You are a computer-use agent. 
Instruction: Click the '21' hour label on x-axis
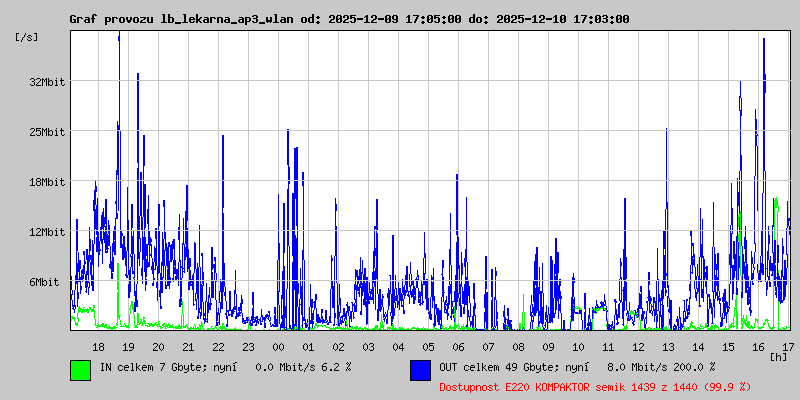click(x=188, y=347)
